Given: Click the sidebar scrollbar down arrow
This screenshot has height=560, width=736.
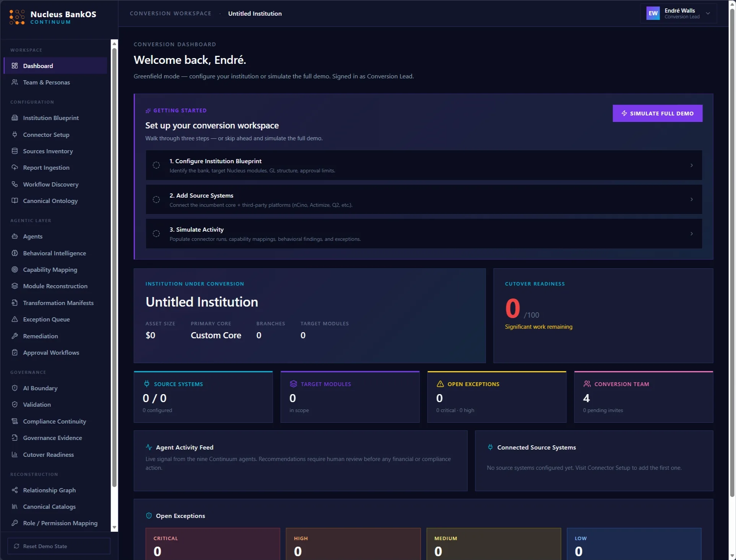Looking at the screenshot, I should pyautogui.click(x=114, y=528).
